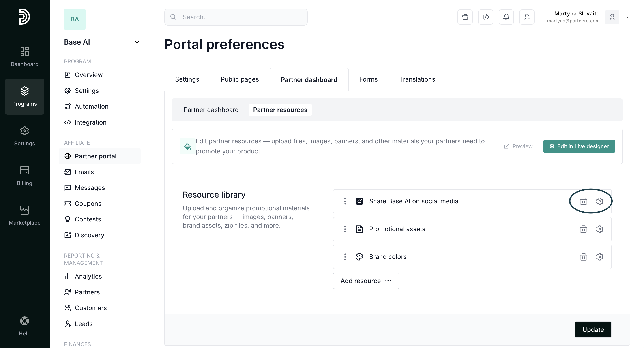Open the Add resource options menu

coord(366,281)
